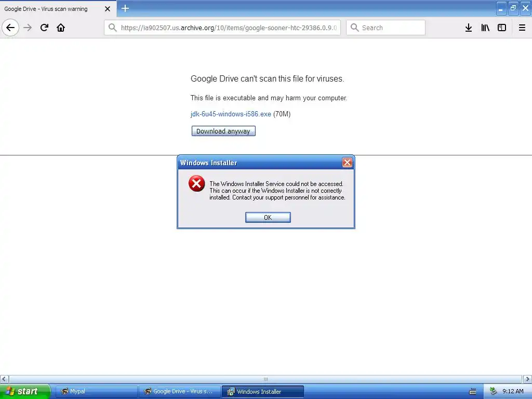Toggle the sidebar panel icon
The height and width of the screenshot is (399, 532).
[x=502, y=28]
